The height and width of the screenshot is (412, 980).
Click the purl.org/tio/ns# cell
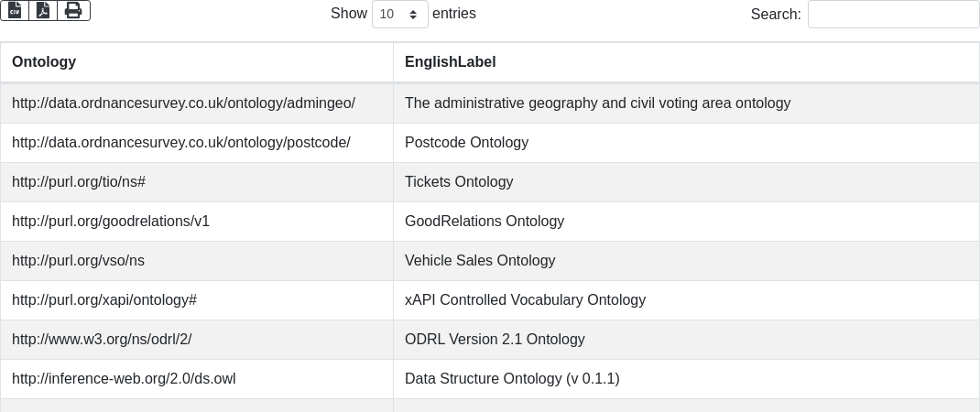tap(79, 182)
